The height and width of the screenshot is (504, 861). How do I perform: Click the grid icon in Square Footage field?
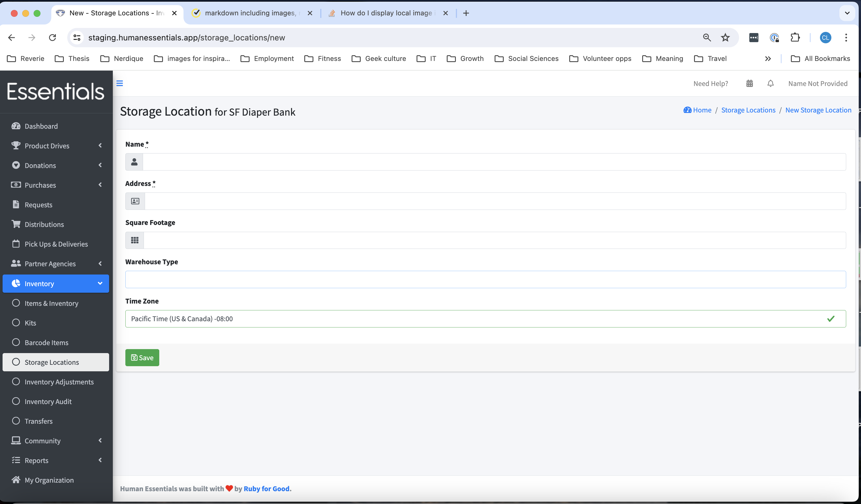(134, 240)
